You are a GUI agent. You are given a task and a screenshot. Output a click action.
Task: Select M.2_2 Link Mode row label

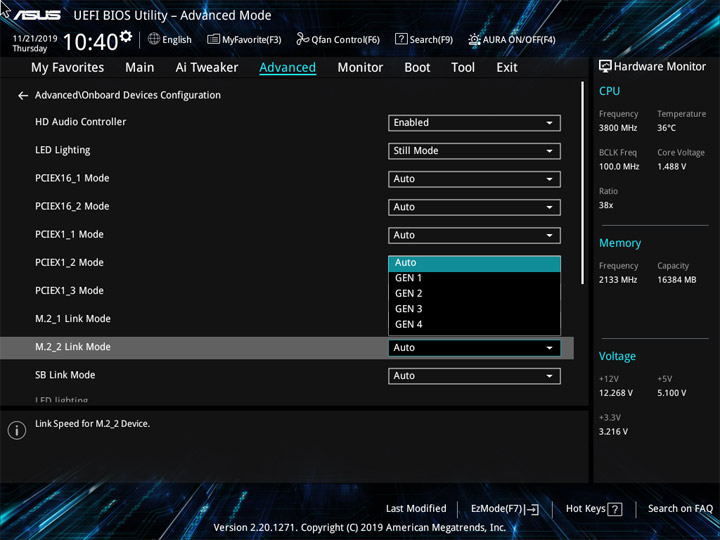coord(73,347)
